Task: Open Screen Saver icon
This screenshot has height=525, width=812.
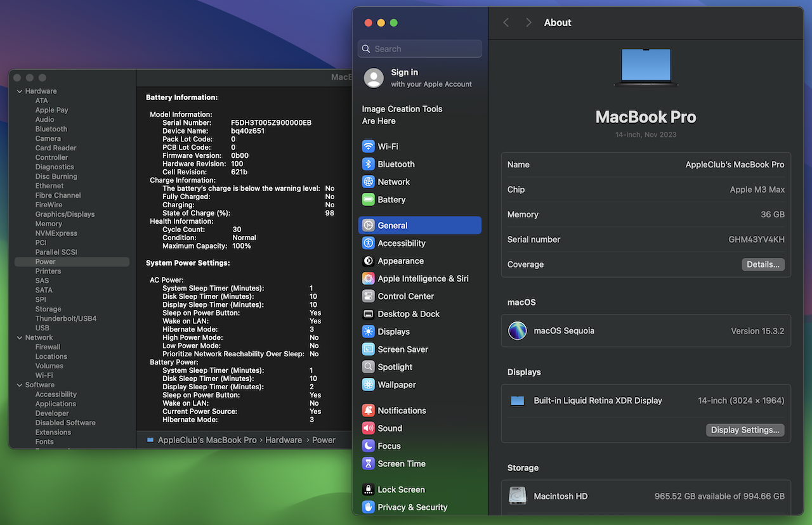Action: 368,349
